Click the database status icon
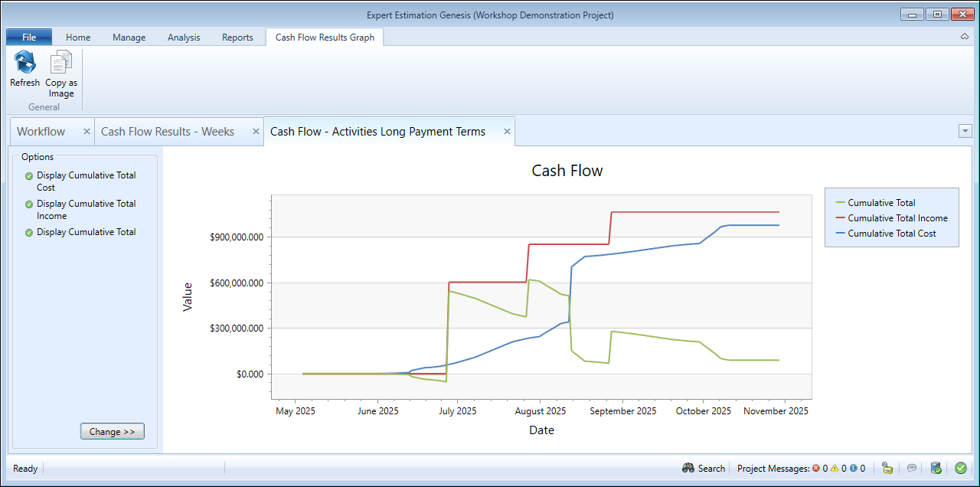The width and height of the screenshot is (980, 487). (936, 468)
